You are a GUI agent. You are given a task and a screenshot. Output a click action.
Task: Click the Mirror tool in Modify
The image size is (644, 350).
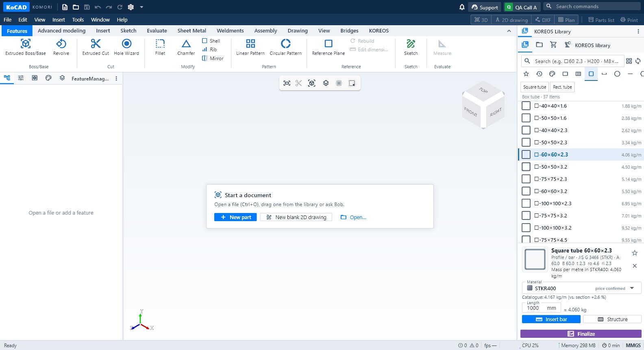pos(213,59)
